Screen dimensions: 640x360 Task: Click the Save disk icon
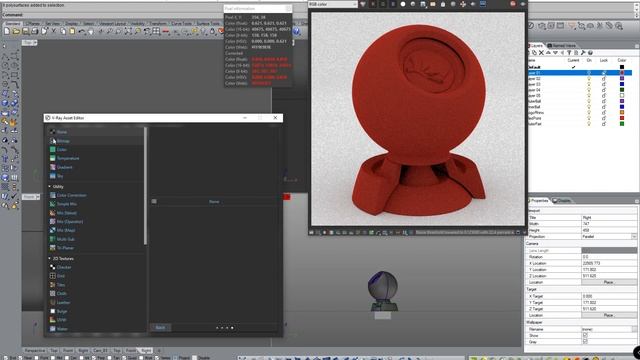coord(25,31)
